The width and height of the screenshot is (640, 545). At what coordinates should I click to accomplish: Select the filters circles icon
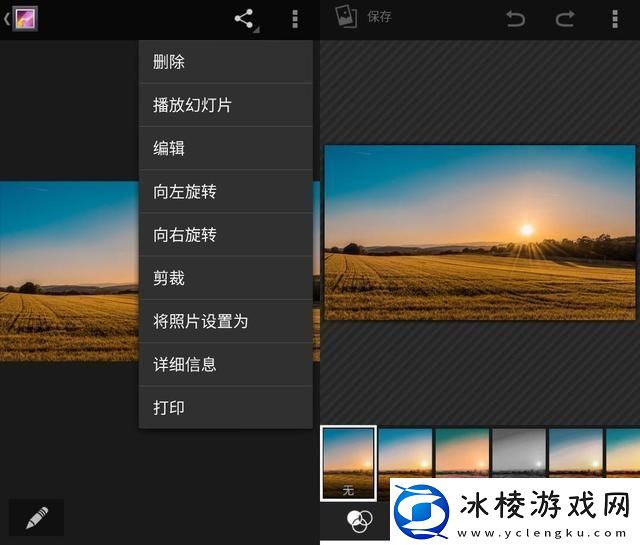coord(359,521)
